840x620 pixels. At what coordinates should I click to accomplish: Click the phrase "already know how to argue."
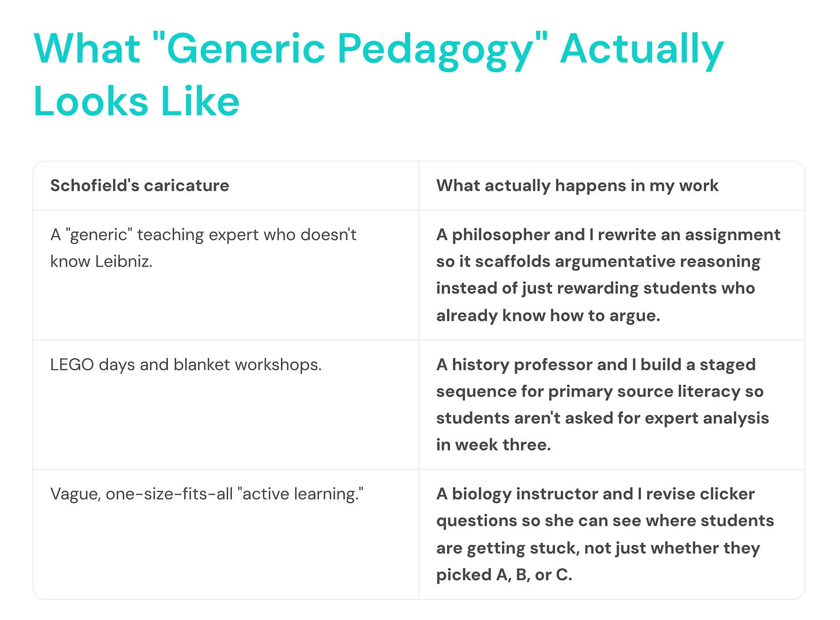click(x=548, y=315)
